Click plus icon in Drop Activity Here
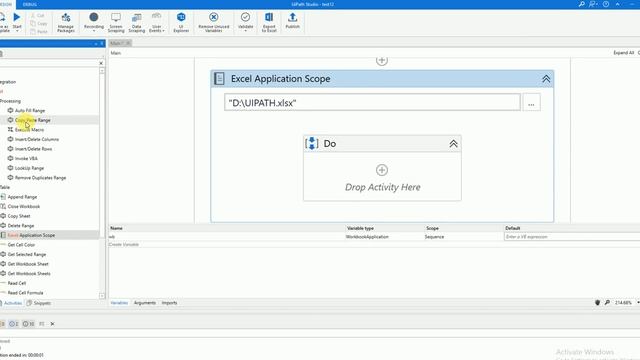 [x=382, y=170]
